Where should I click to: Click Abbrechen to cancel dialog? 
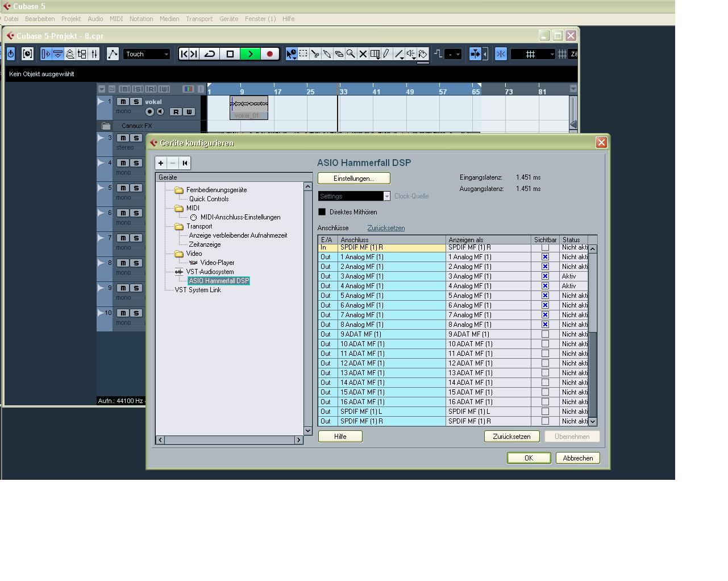click(x=578, y=458)
